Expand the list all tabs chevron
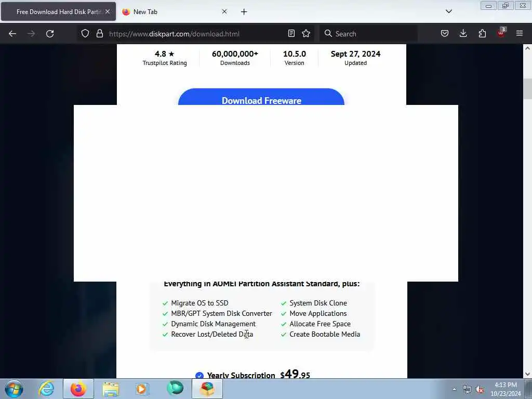 pos(448,11)
